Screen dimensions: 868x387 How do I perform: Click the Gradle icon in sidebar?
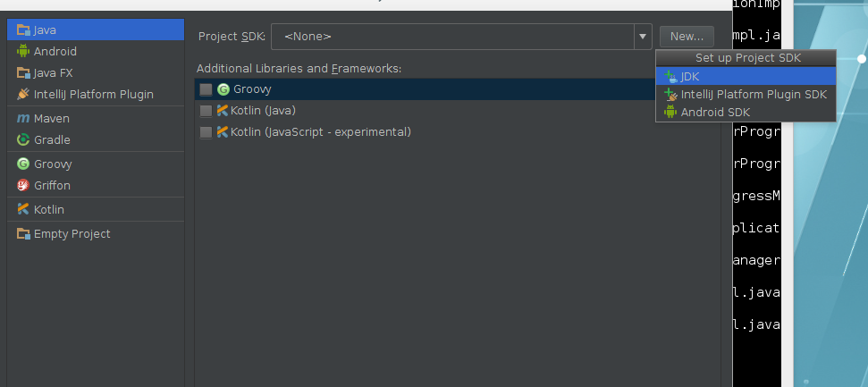click(x=22, y=140)
